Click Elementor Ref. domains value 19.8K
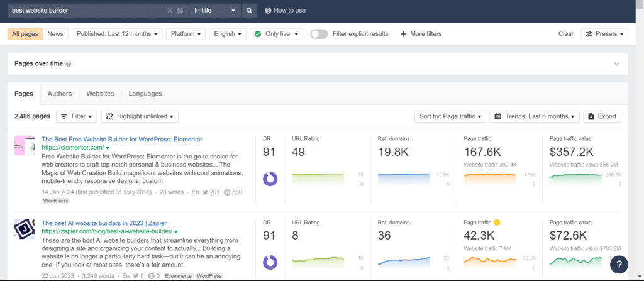Image resolution: width=644 pixels, height=281 pixels. (x=393, y=152)
